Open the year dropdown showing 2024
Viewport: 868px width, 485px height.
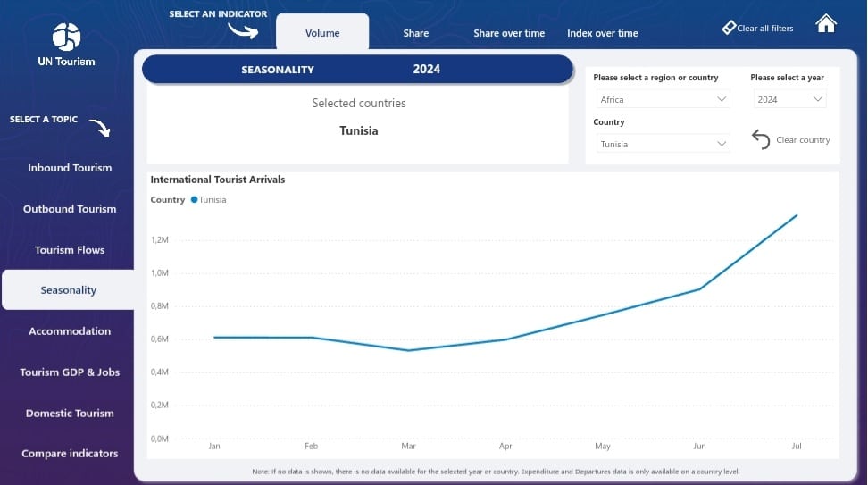[x=789, y=99]
